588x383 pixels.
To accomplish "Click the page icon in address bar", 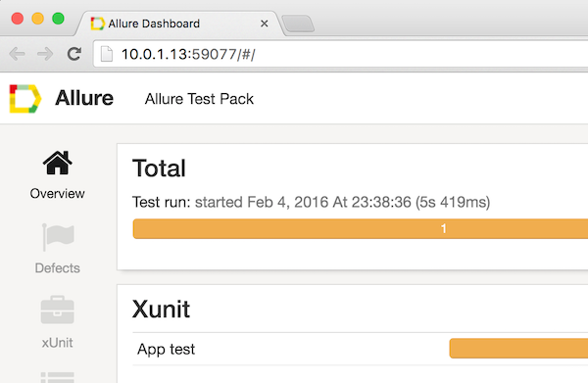I will (107, 54).
